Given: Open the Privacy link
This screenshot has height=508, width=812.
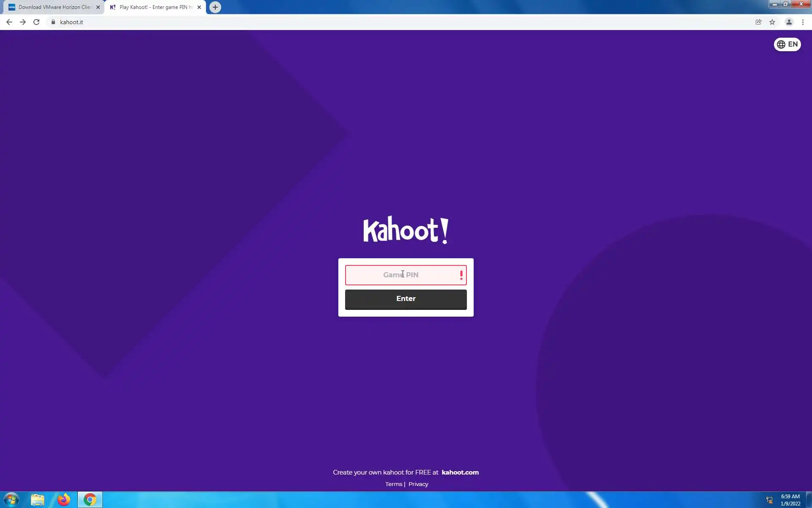Looking at the screenshot, I should pyautogui.click(x=418, y=484).
